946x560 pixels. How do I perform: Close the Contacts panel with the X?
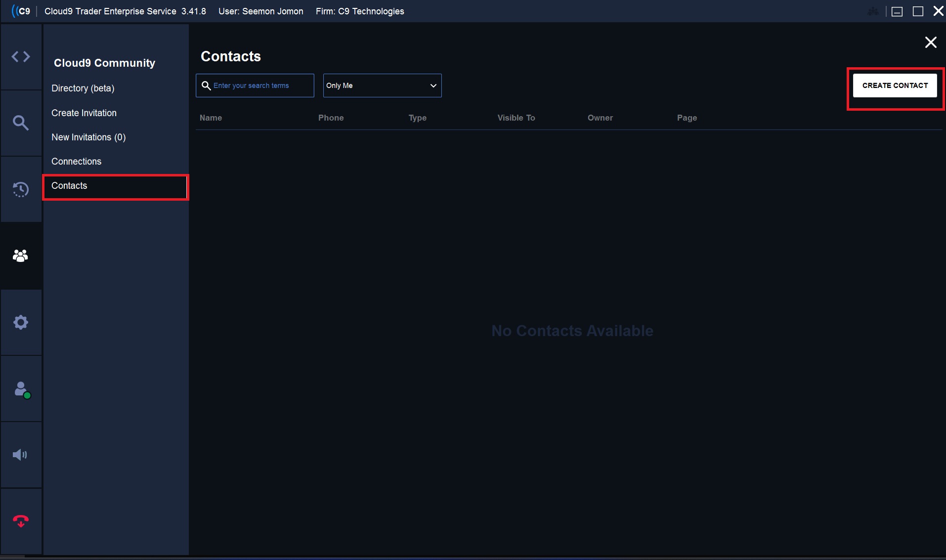(x=931, y=43)
